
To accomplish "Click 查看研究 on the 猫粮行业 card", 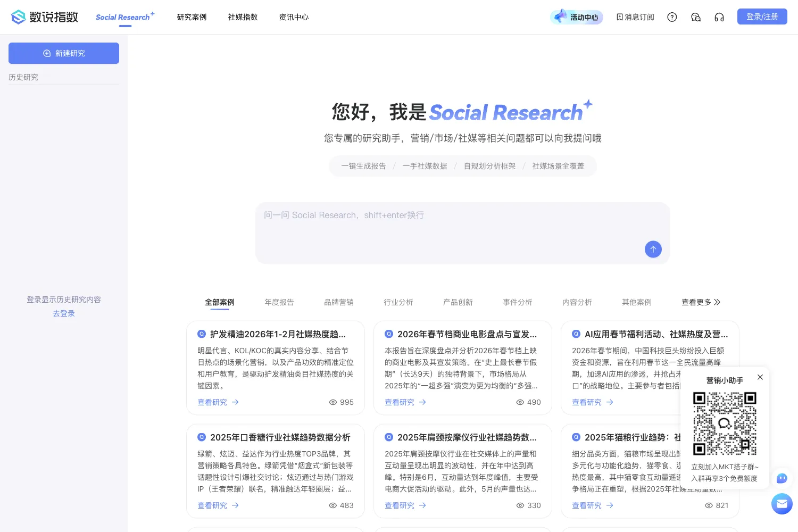I will point(593,505).
